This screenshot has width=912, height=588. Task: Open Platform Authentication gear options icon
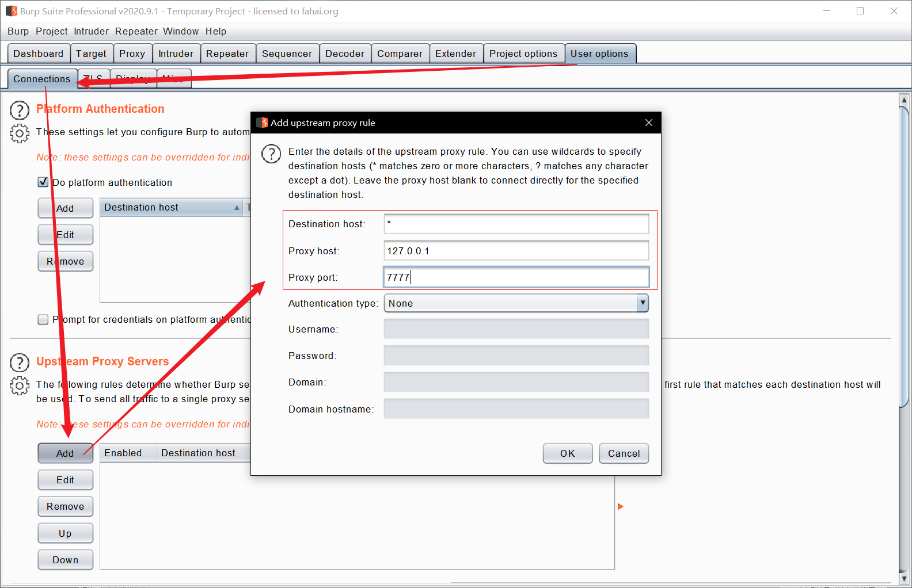click(20, 133)
